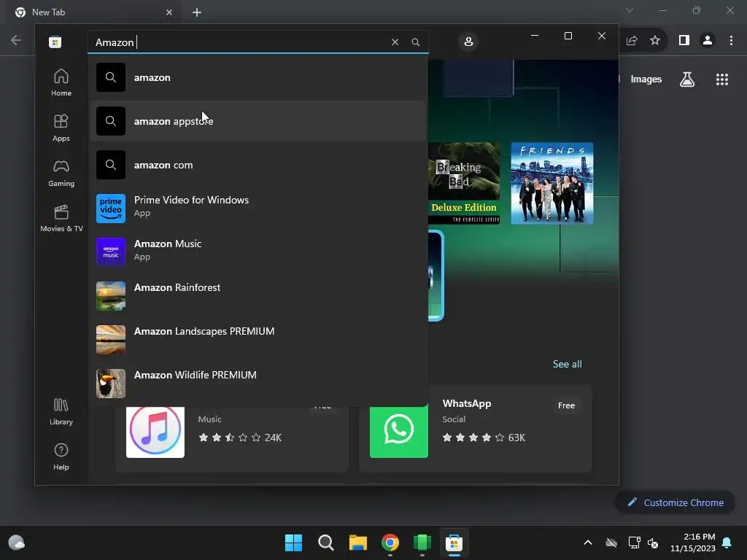Click Chrome share page icon
The height and width of the screenshot is (560, 747).
(632, 41)
